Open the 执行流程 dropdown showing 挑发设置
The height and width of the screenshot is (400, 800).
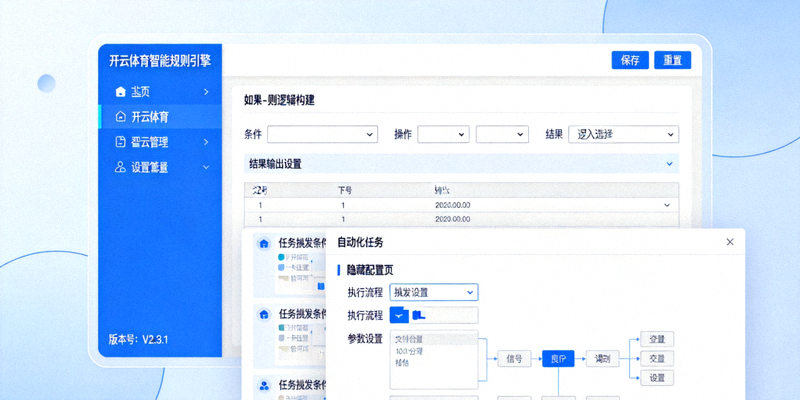click(x=434, y=292)
